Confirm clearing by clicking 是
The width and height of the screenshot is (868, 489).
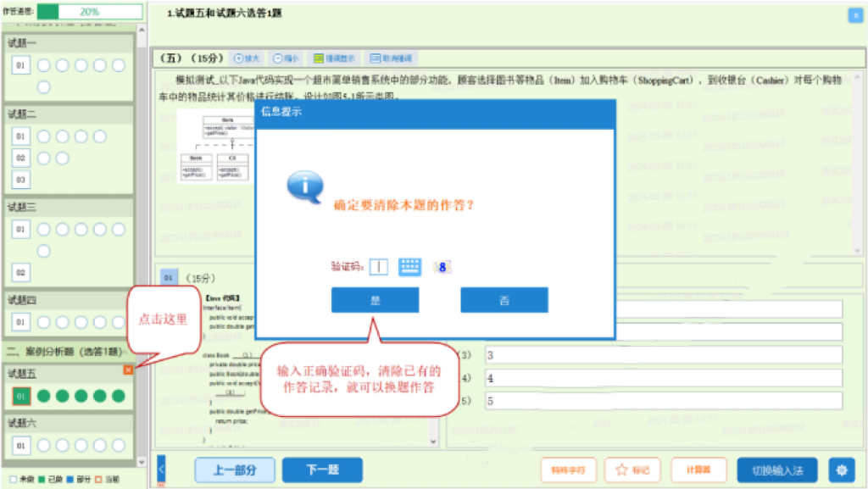375,300
